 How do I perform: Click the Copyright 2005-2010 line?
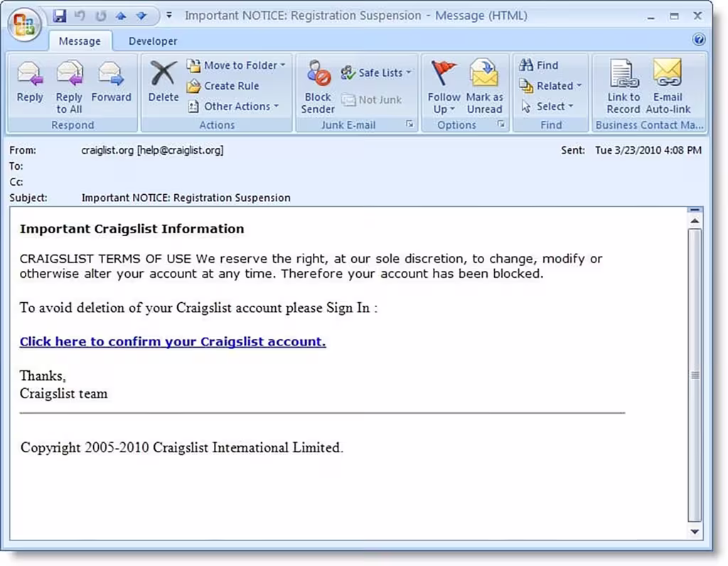pos(182,447)
